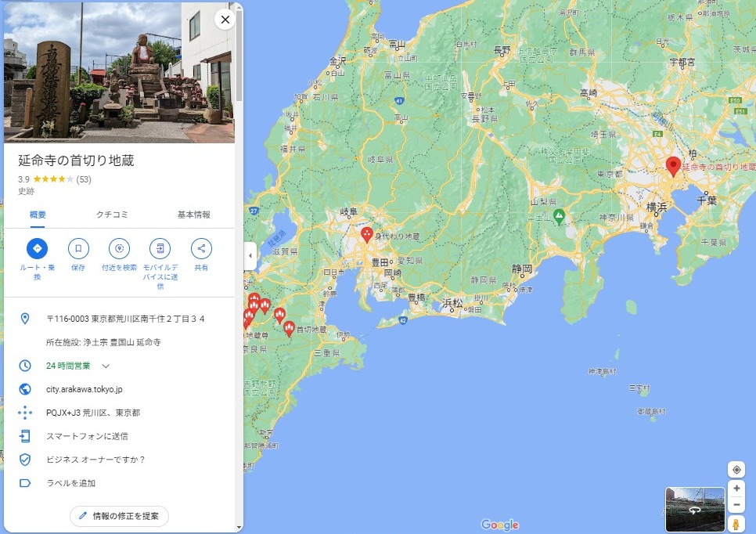Click the send-to-smartphone icon
Image resolution: width=756 pixels, height=534 pixels.
point(25,436)
